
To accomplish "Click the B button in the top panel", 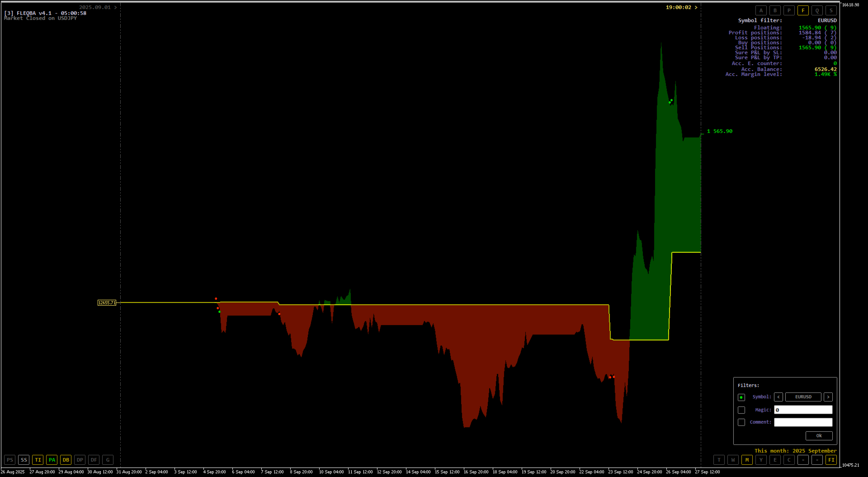I will [x=775, y=10].
